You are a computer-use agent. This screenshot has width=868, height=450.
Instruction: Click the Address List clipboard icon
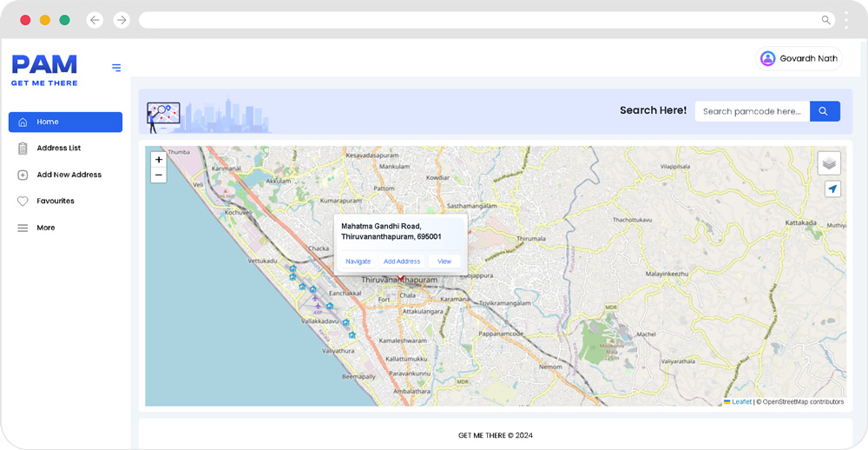[x=23, y=148]
